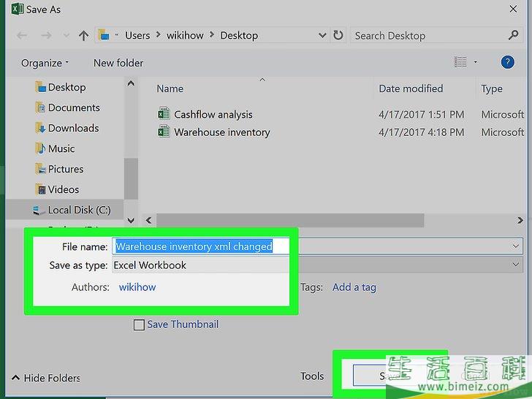
Task: Click the horizontal scrollbar under file list
Action: [x=292, y=220]
